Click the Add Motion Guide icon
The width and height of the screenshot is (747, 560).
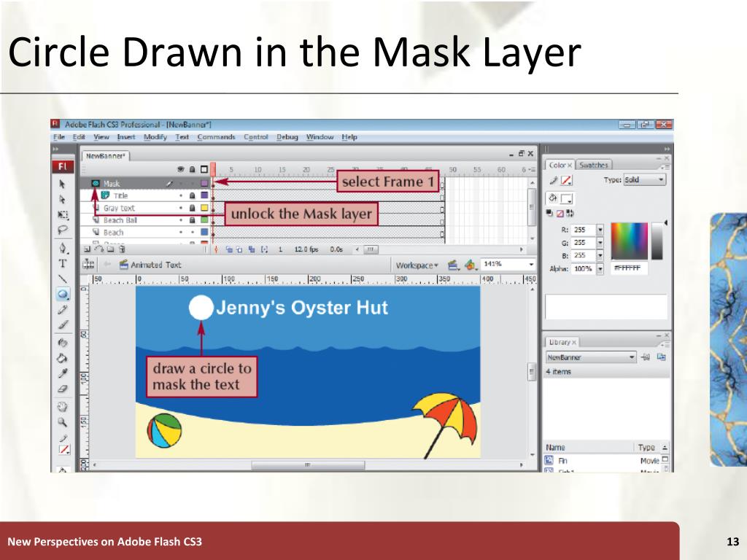pyautogui.click(x=98, y=249)
